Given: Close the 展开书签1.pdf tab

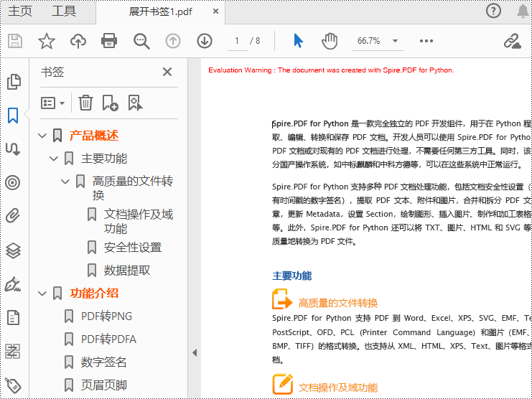Looking at the screenshot, I should (215, 11).
